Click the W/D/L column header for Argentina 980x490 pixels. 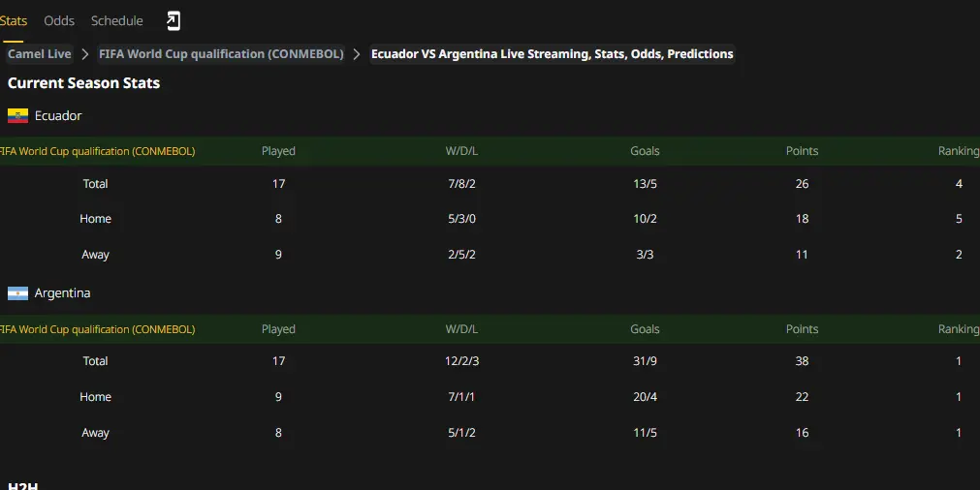pyautogui.click(x=461, y=329)
